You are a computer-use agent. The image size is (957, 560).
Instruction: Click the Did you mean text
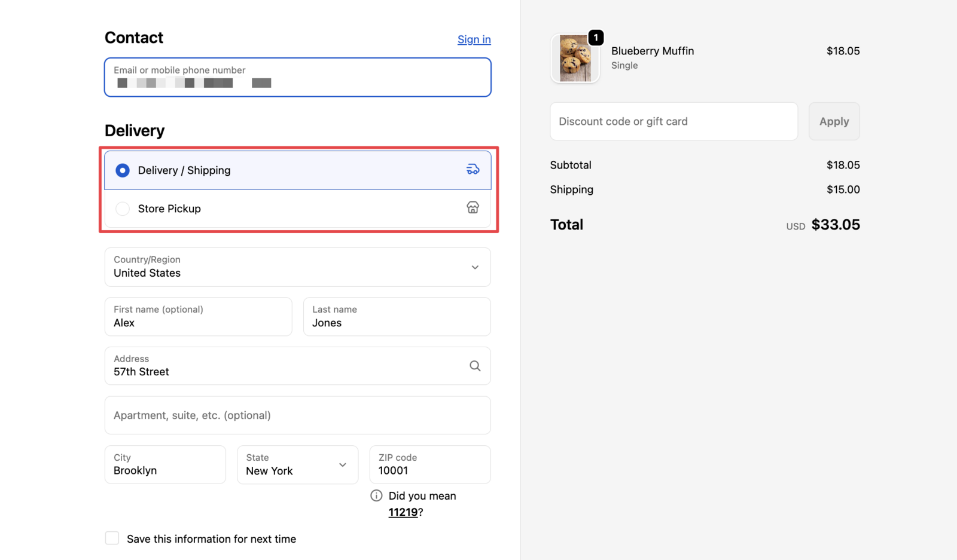point(422,495)
